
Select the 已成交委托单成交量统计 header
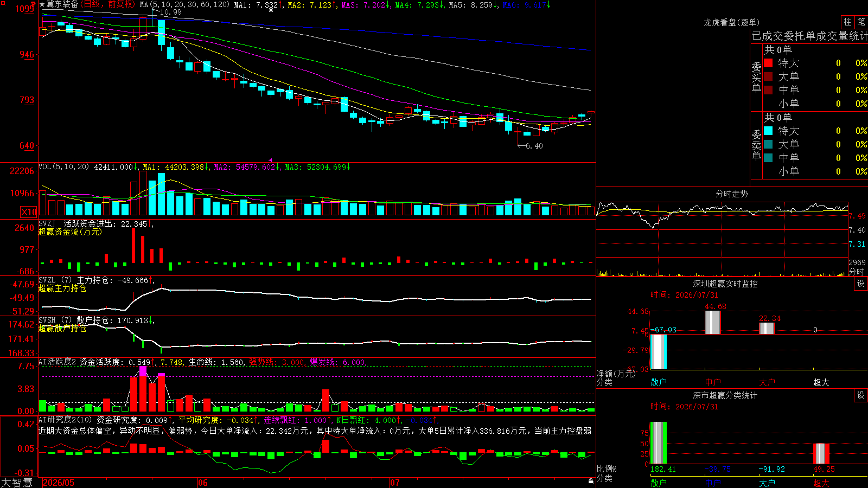809,36
